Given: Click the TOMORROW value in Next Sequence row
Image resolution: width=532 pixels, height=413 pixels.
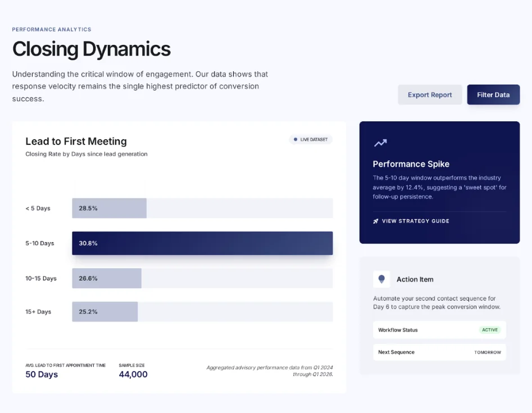Looking at the screenshot, I should coord(488,352).
